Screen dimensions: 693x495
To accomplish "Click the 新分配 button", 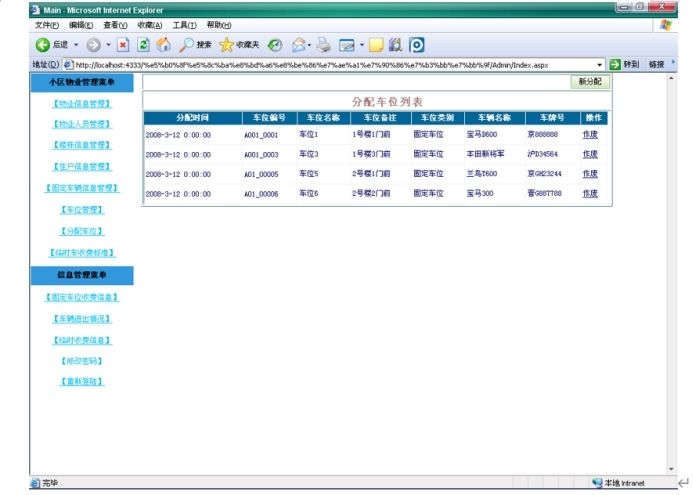I will click(x=590, y=82).
